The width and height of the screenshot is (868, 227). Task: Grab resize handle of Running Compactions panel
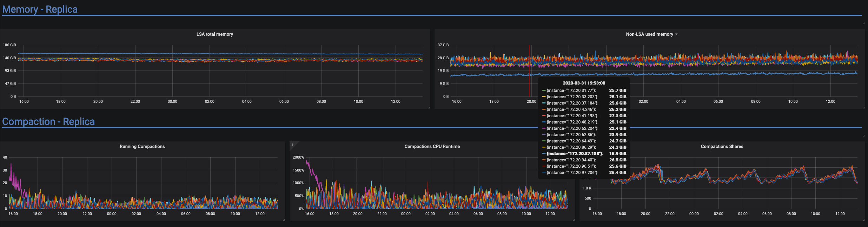[284, 220]
